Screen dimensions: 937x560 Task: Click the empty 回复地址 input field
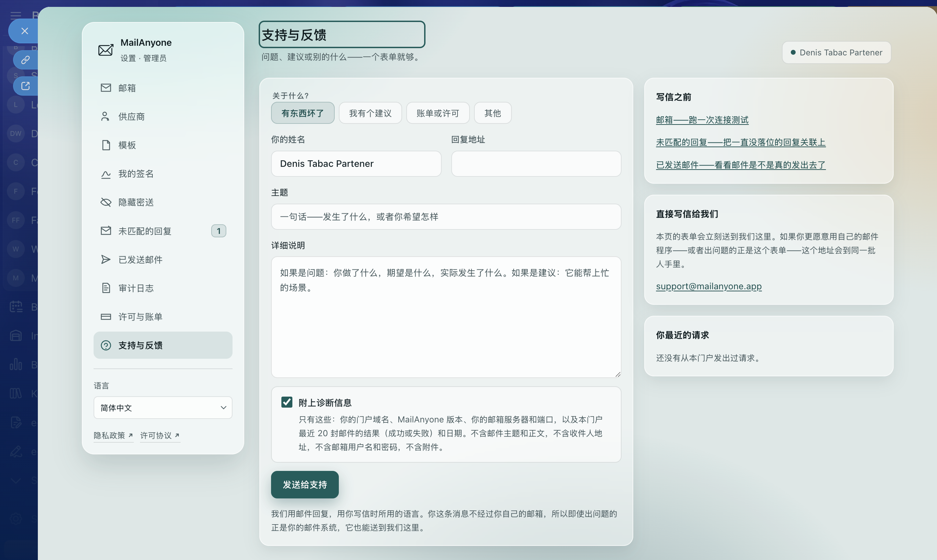coord(536,163)
